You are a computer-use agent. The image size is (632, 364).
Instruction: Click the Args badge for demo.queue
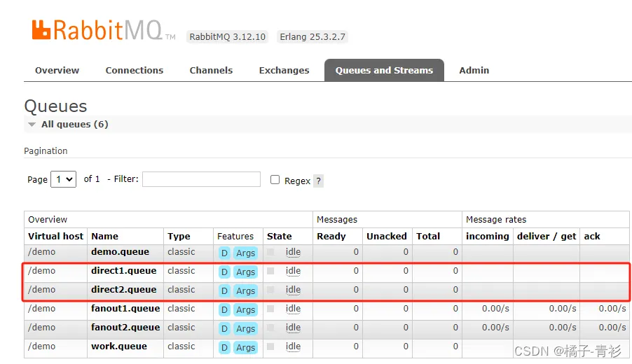245,253
